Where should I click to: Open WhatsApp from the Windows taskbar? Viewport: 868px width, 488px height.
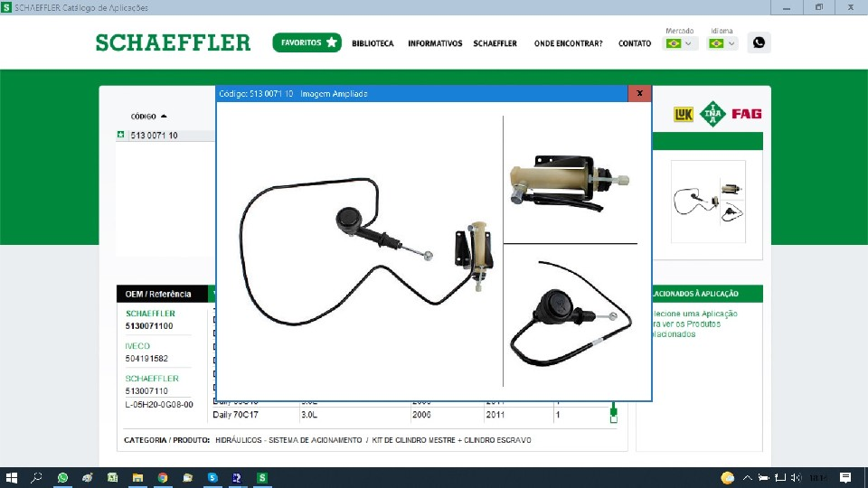pyautogui.click(x=62, y=477)
